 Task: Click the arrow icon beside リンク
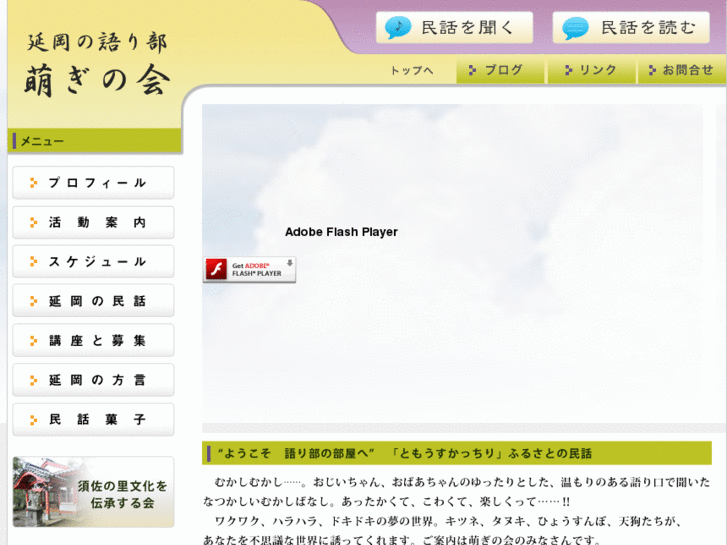[x=568, y=70]
